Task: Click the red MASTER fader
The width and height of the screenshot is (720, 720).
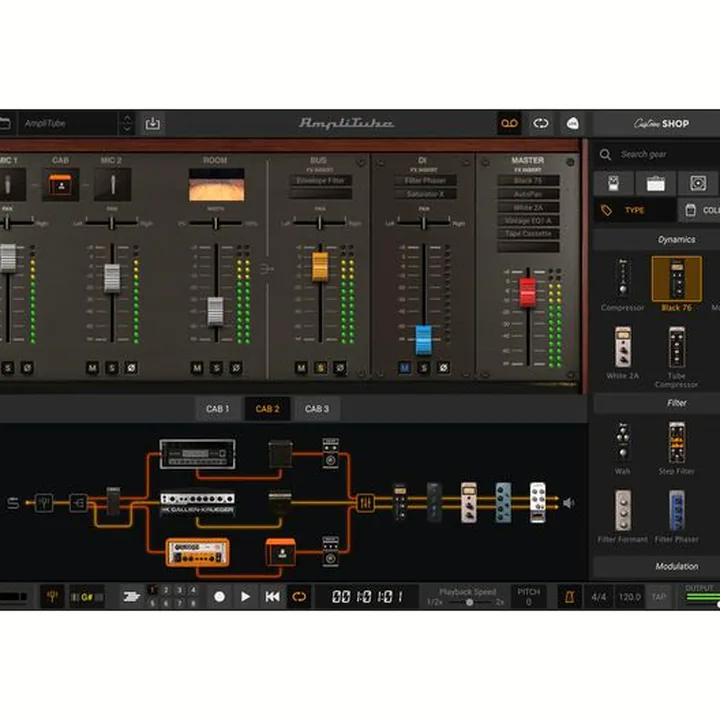Action: [528, 292]
